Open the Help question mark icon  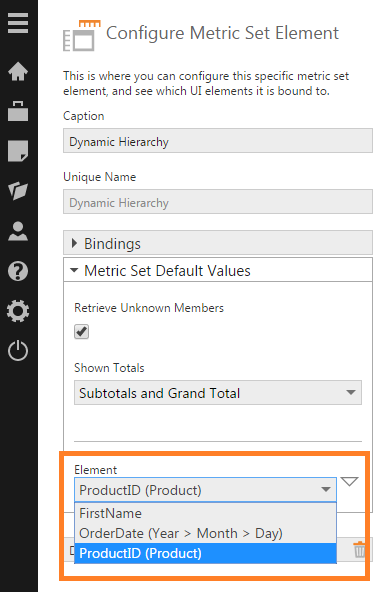[18, 271]
